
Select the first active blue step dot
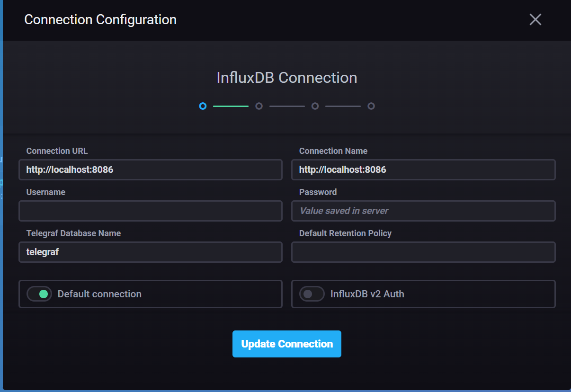[203, 106]
